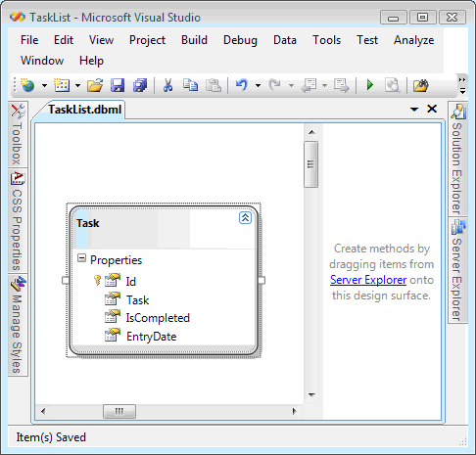The height and width of the screenshot is (455, 476).
Task: Open the Tools menu
Action: tap(327, 40)
